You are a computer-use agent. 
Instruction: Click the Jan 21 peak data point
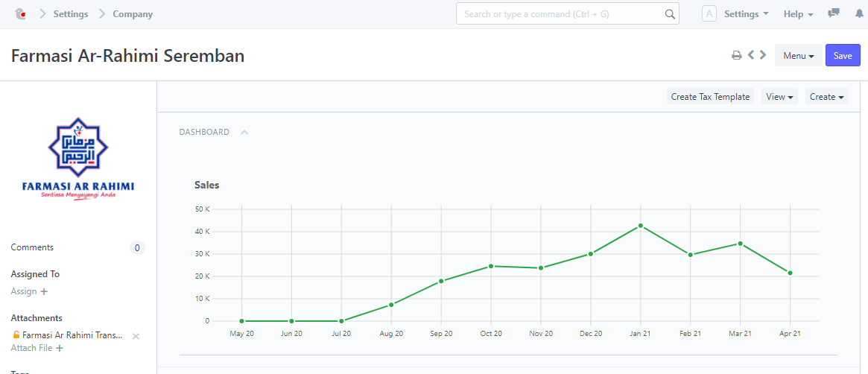(x=641, y=226)
